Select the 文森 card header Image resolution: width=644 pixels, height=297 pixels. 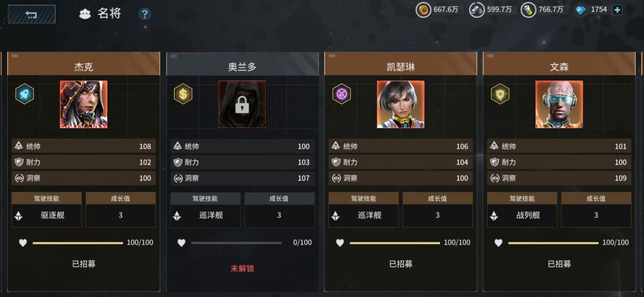click(559, 64)
